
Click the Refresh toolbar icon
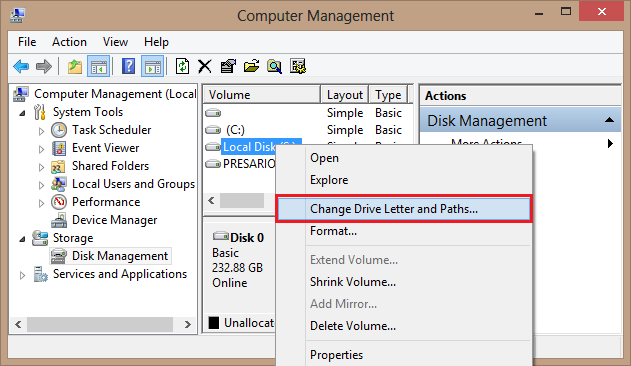182,66
